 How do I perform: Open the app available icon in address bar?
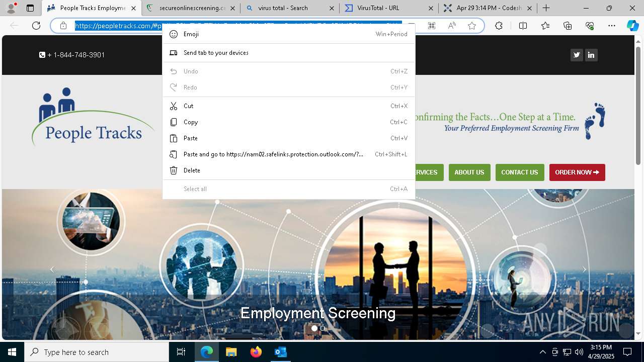[x=432, y=26]
